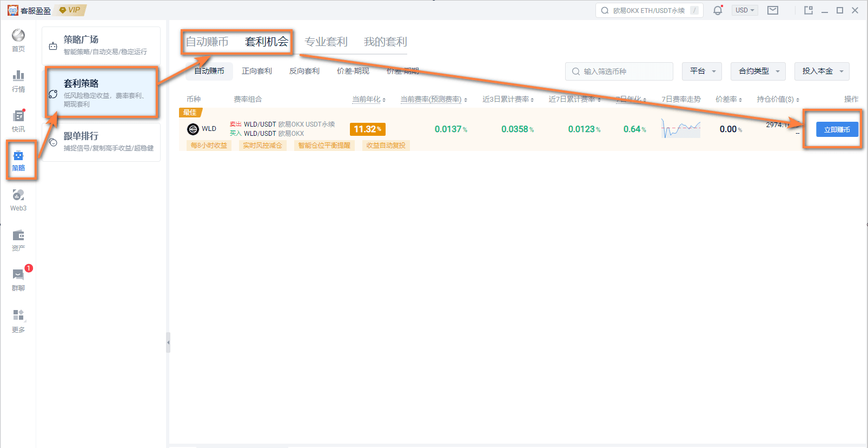The width and height of the screenshot is (868, 448).
Task: Open the 群聊 group chat icon
Action: pyautogui.click(x=18, y=280)
